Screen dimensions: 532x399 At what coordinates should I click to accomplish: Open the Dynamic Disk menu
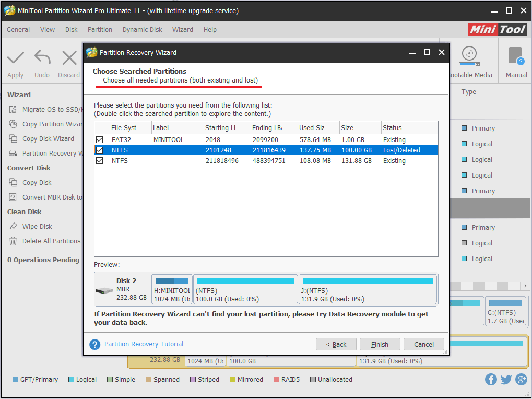142,30
